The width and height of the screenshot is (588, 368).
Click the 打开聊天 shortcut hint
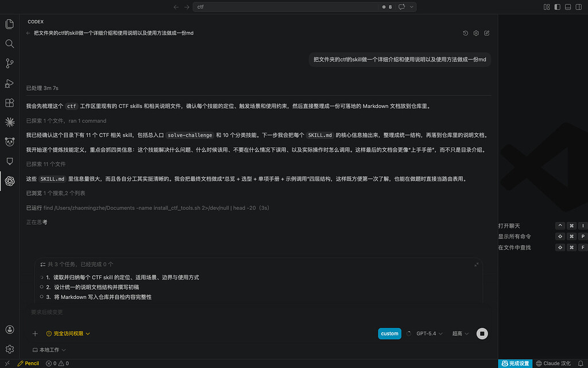click(509, 225)
